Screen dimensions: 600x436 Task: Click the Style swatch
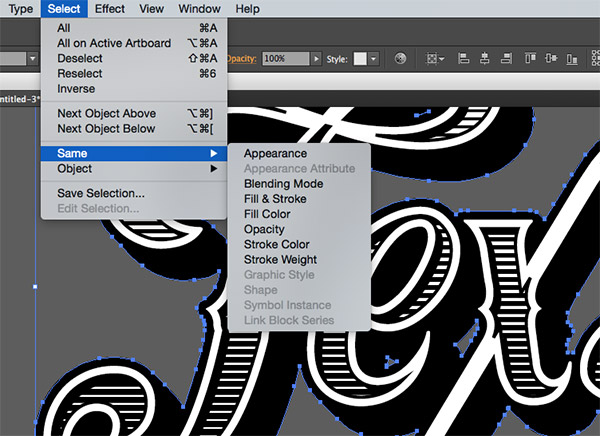click(x=360, y=59)
